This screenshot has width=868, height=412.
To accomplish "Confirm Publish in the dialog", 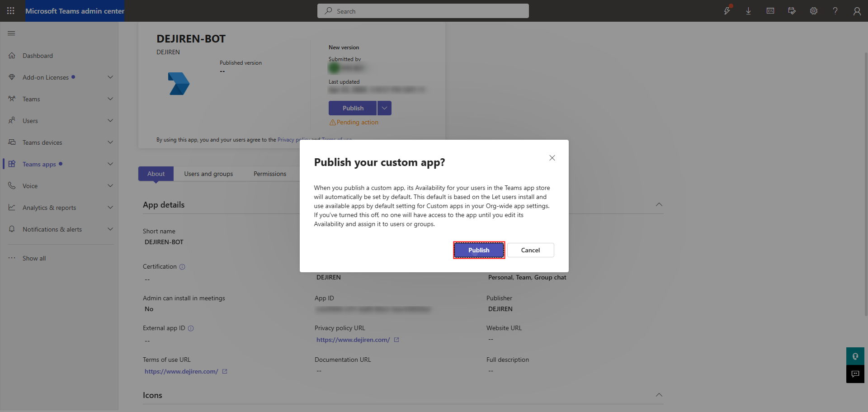I will [479, 250].
